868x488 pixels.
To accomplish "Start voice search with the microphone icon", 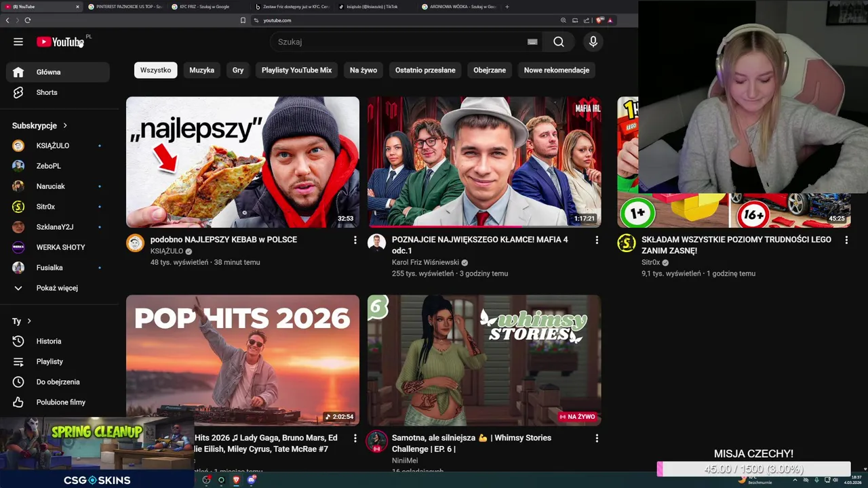I will click(x=593, y=42).
